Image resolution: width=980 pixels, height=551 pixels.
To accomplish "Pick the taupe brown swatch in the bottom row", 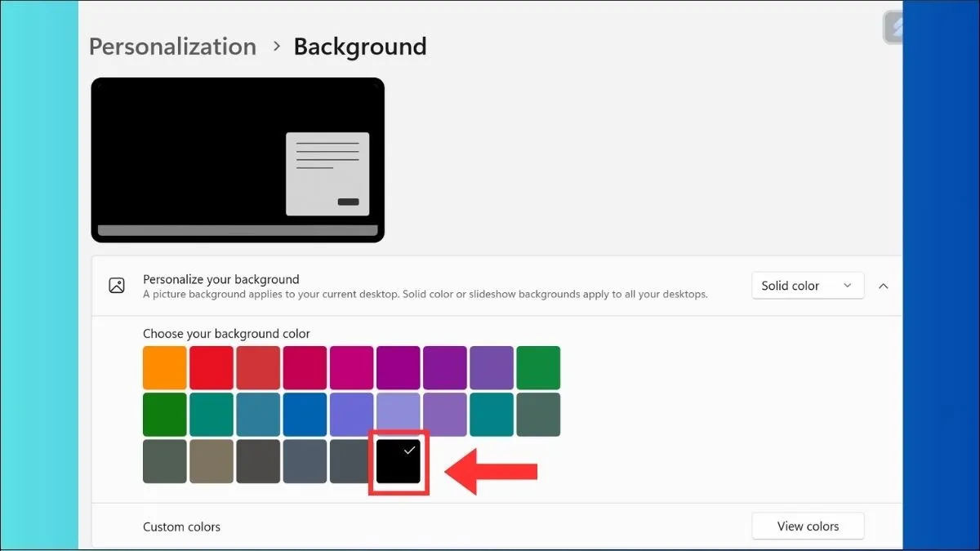I will pos(212,462).
